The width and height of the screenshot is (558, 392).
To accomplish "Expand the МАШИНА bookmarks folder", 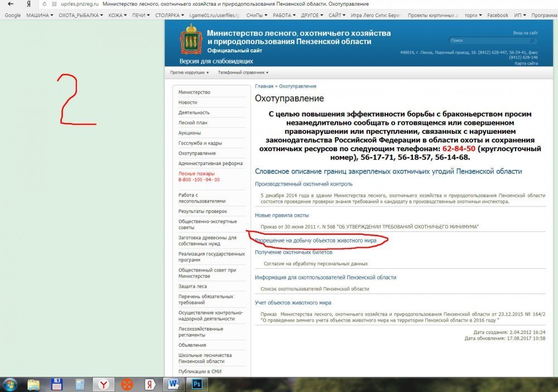I will click(40, 15).
